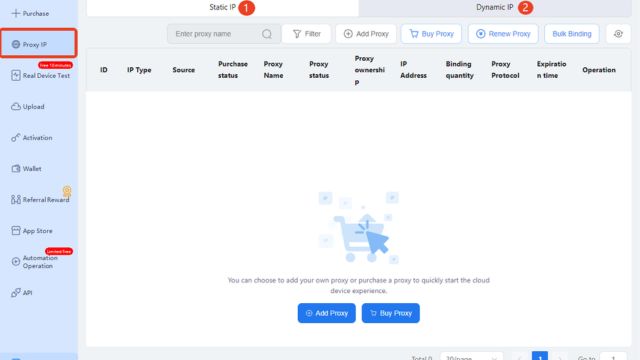Open the Purchase sidebar item
The image size is (640, 360).
pyautogui.click(x=30, y=13)
